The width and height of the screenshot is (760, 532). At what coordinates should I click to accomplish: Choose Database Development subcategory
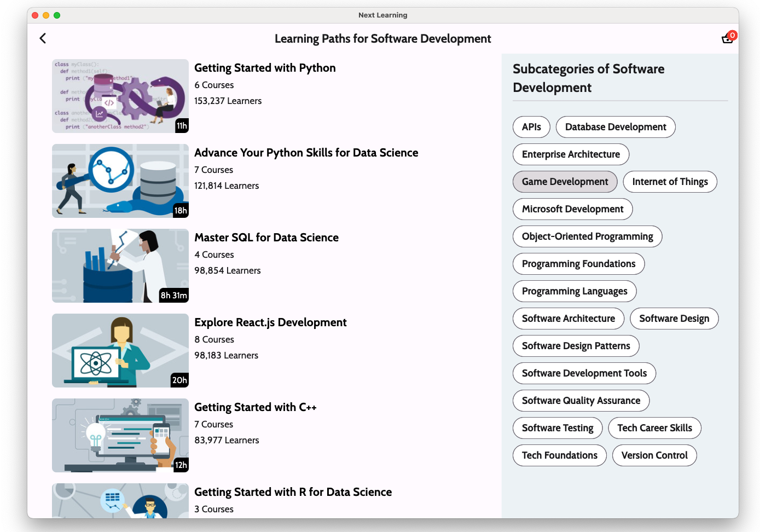coord(616,127)
